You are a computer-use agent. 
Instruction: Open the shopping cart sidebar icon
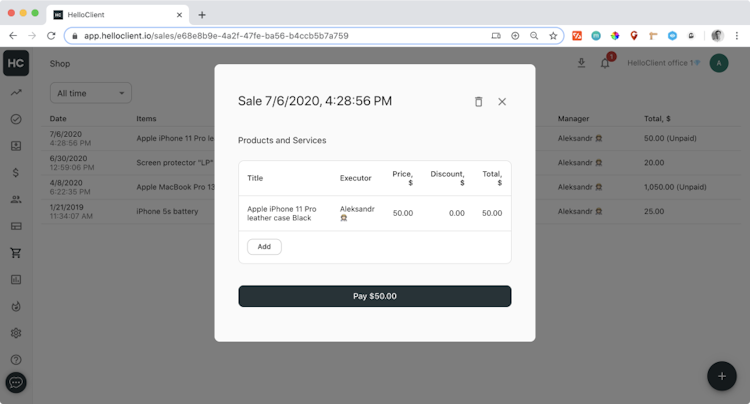pyautogui.click(x=16, y=253)
